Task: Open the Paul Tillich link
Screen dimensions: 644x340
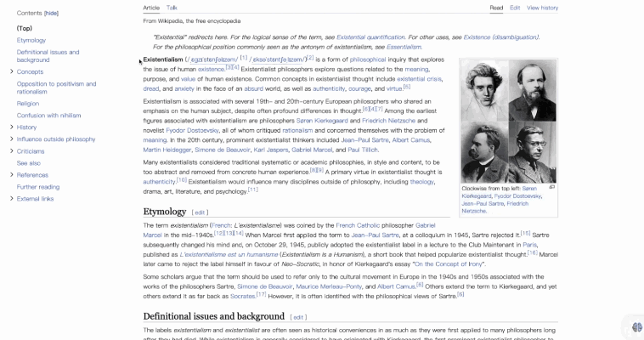Action: [363, 150]
